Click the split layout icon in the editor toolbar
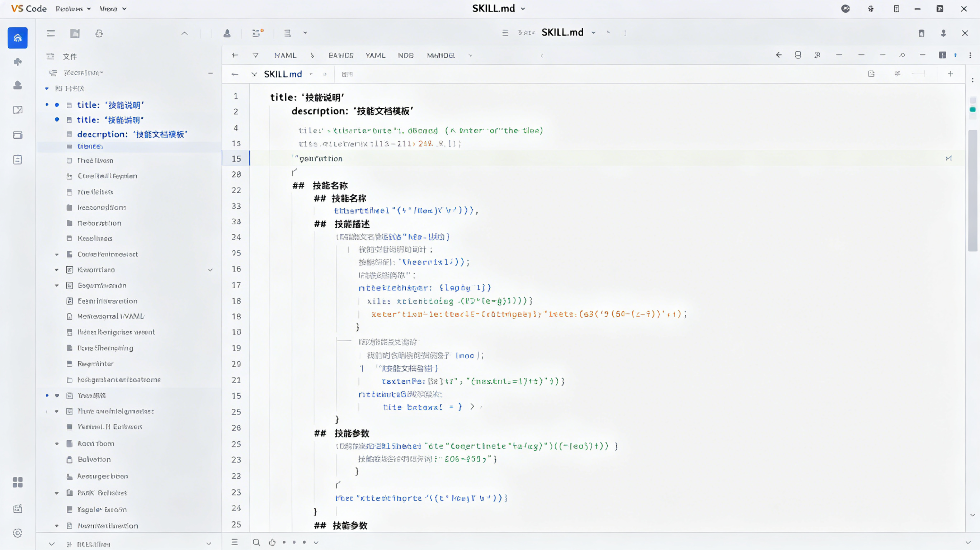980x550 pixels. [x=942, y=55]
